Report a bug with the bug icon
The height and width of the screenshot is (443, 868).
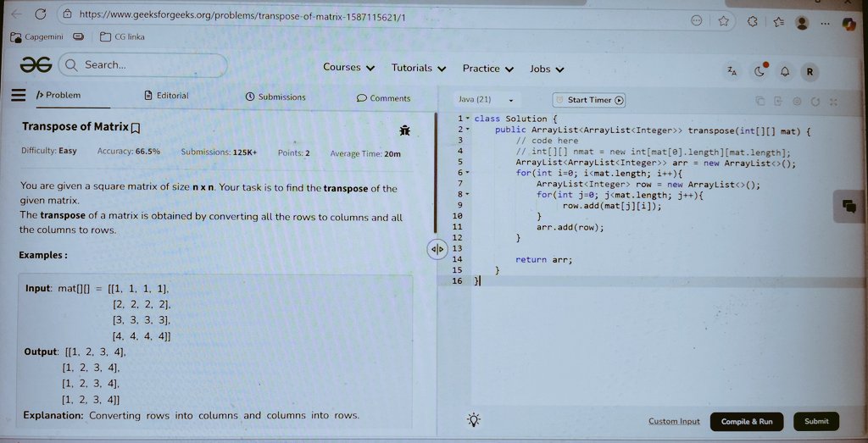tap(404, 131)
